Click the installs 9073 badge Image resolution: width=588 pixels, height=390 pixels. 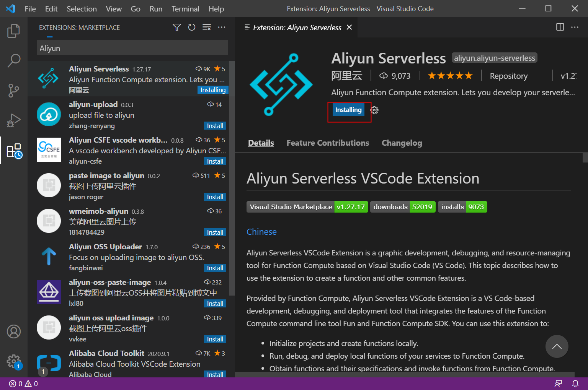click(x=462, y=207)
